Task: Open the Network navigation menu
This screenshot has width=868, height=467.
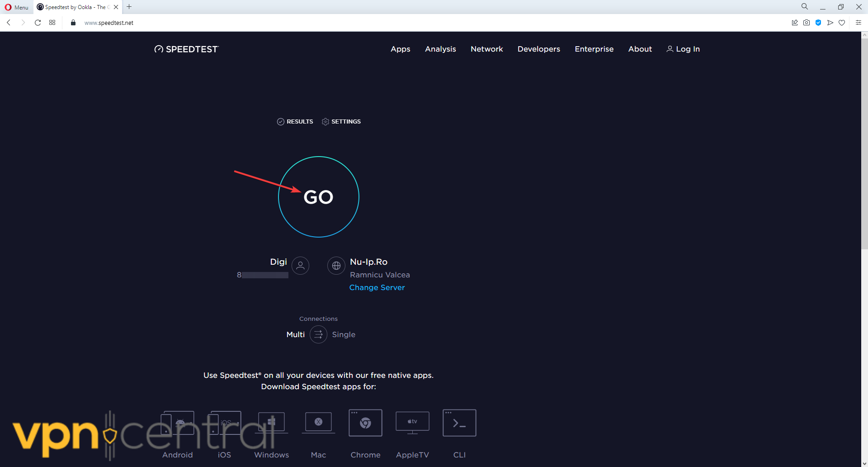Action: [x=486, y=49]
